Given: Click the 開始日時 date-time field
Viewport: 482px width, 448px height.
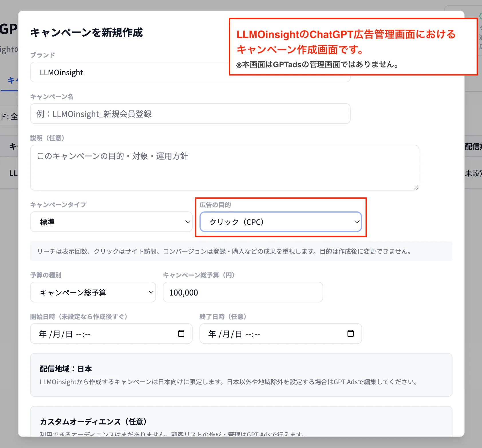Looking at the screenshot, I should point(111,334).
